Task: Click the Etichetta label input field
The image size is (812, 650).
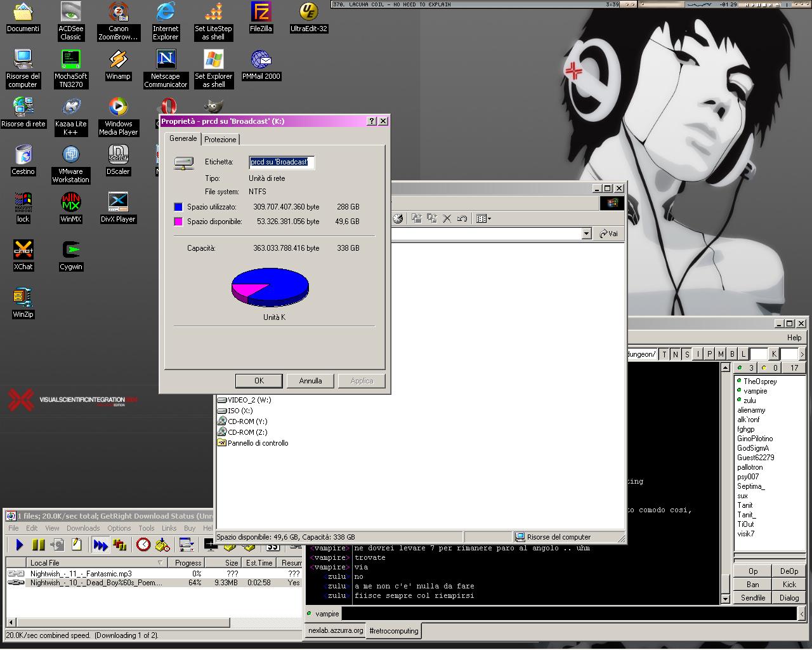Action: [282, 162]
